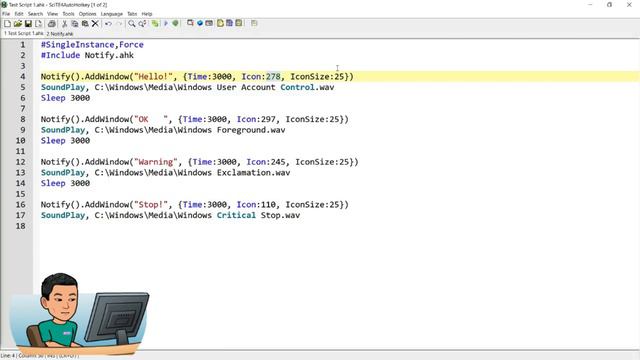Open the Options menu
This screenshot has width=640, height=360.
[87, 14]
